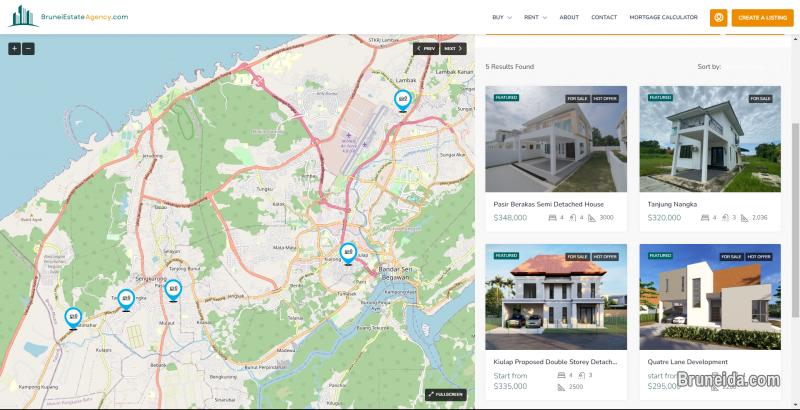Screen dimensions: 800x410
Task: Open the Tanjung Nangka listing title
Action: click(x=672, y=204)
